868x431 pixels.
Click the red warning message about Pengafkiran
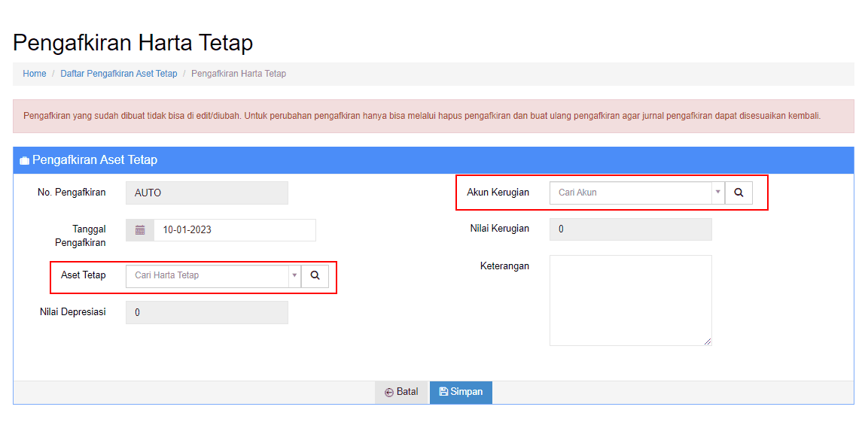click(x=434, y=116)
